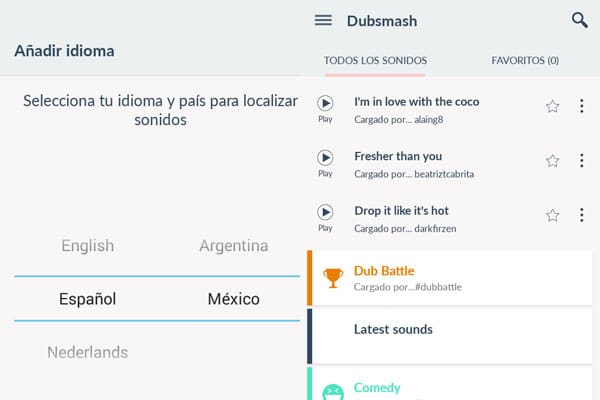Click the "Añadir idioma" heading
Viewport: 600px width, 400px height.
pyautogui.click(x=64, y=51)
